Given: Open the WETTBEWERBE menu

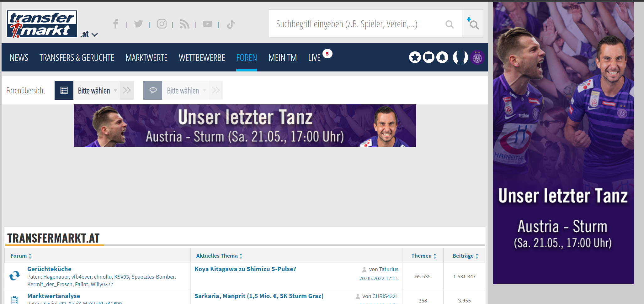Looking at the screenshot, I should point(202,58).
